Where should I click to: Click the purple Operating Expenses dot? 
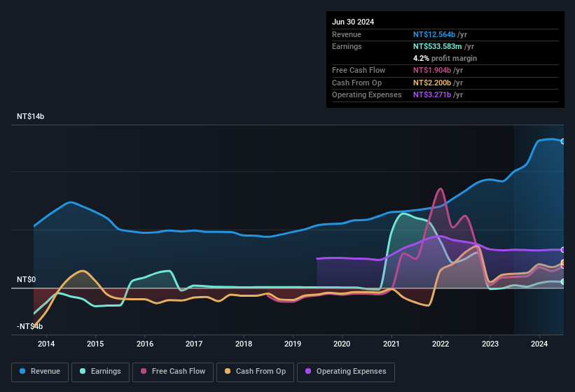309,372
